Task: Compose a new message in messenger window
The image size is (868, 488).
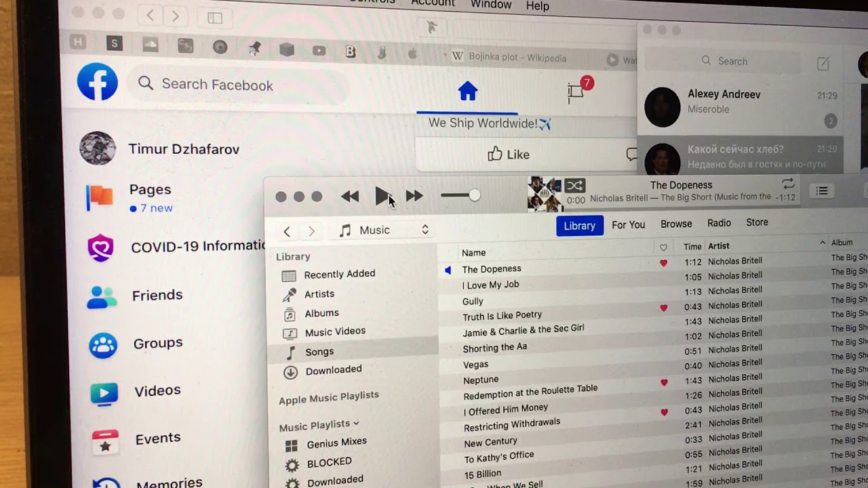Action: coord(823,64)
